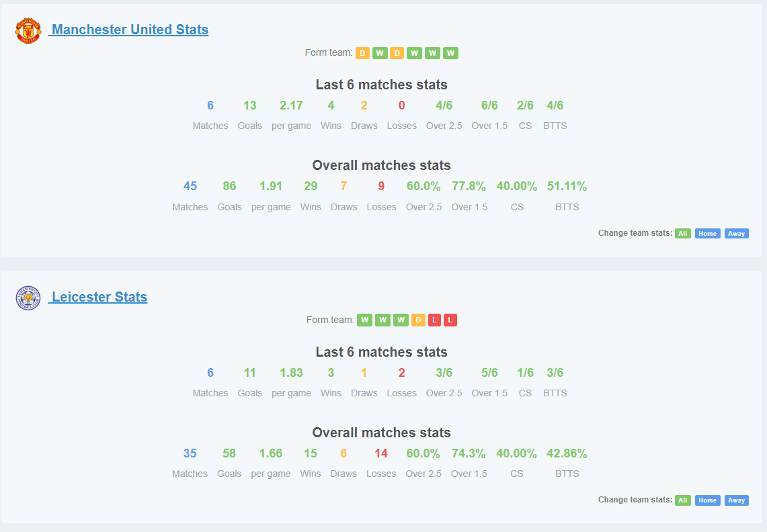Click first D badge in Manchester United form

[362, 53]
